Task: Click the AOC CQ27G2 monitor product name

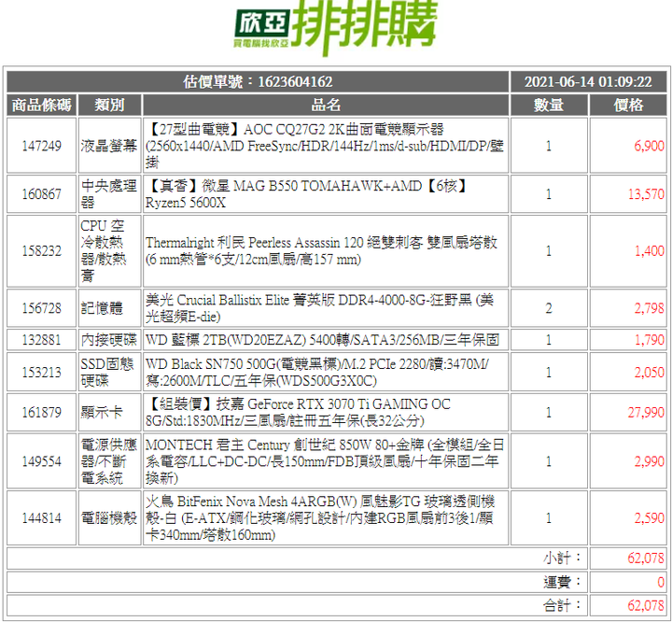Action: pyautogui.click(x=325, y=146)
